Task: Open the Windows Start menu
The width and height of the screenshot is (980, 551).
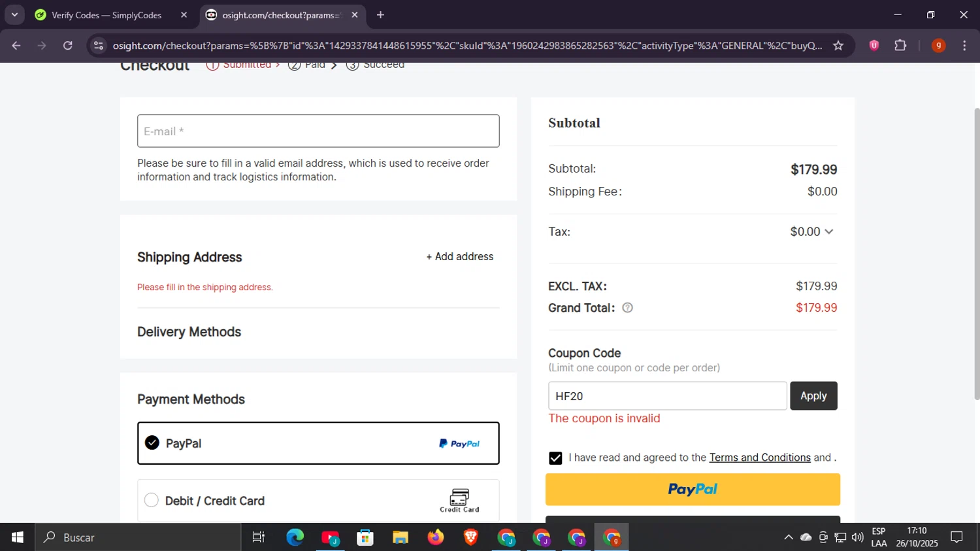Action: [18, 537]
